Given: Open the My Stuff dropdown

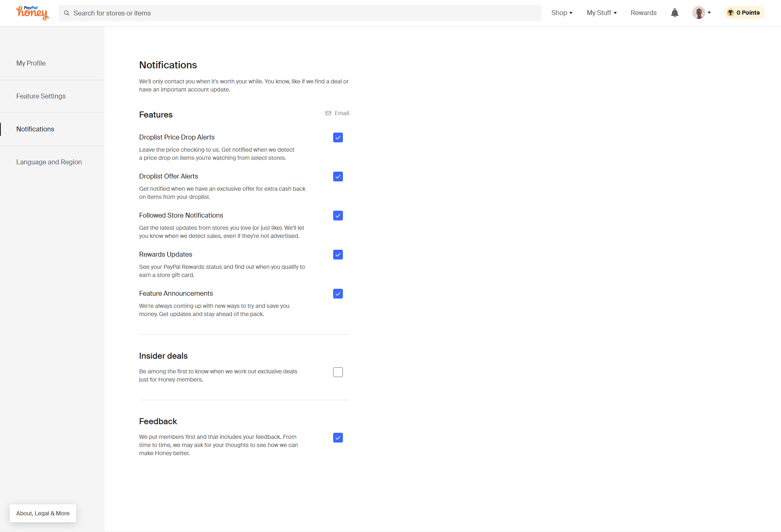Looking at the screenshot, I should tap(602, 13).
